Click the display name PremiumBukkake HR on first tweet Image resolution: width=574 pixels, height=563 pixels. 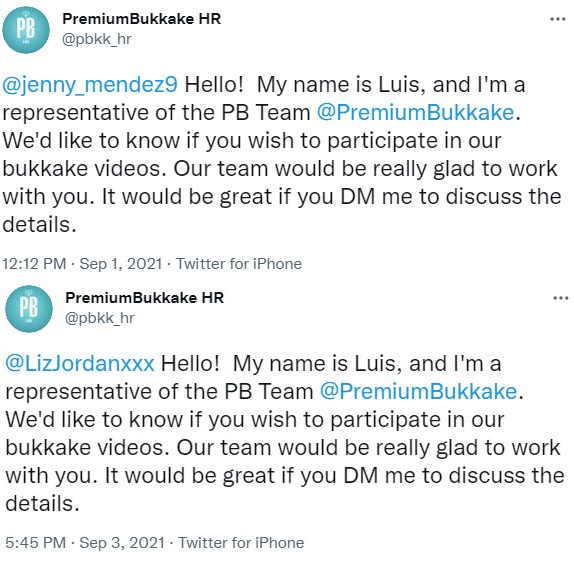tap(141, 19)
